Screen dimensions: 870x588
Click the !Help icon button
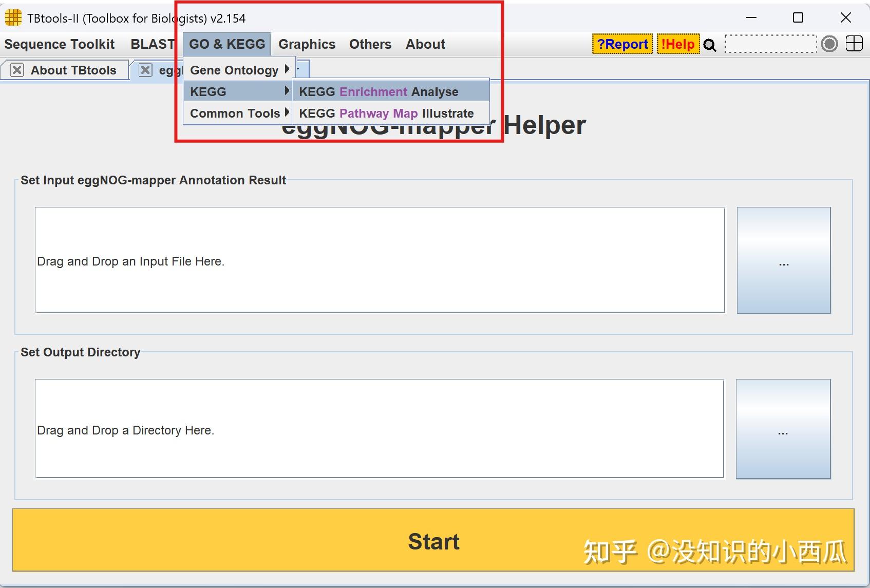677,44
